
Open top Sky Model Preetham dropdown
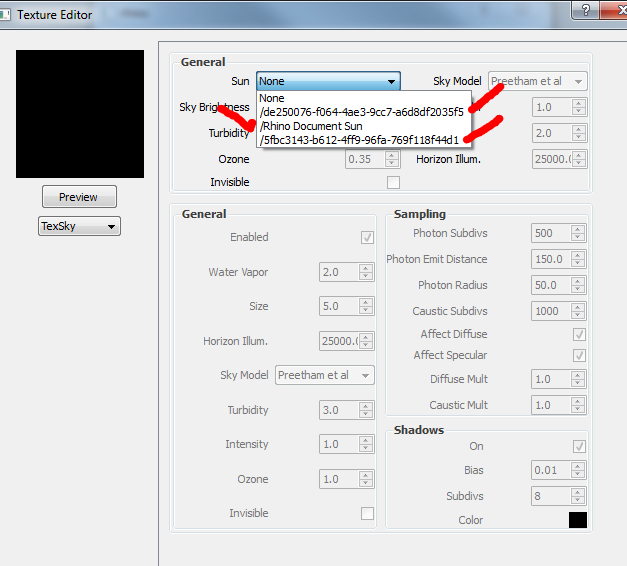537,81
